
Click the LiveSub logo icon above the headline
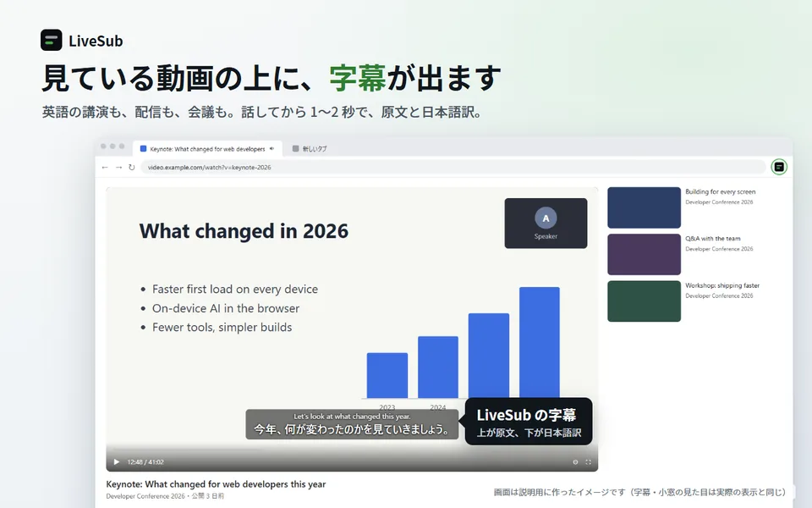[x=52, y=40]
